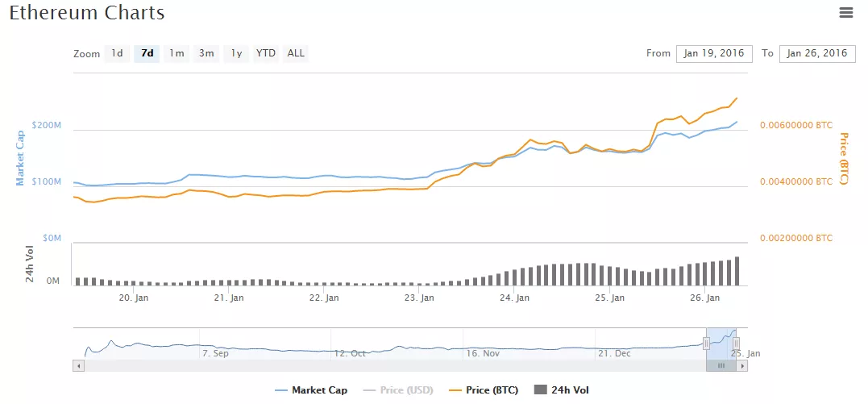Screen dimensions: 868x404
Task: Zoom chart to 1y
Action: 236,53
